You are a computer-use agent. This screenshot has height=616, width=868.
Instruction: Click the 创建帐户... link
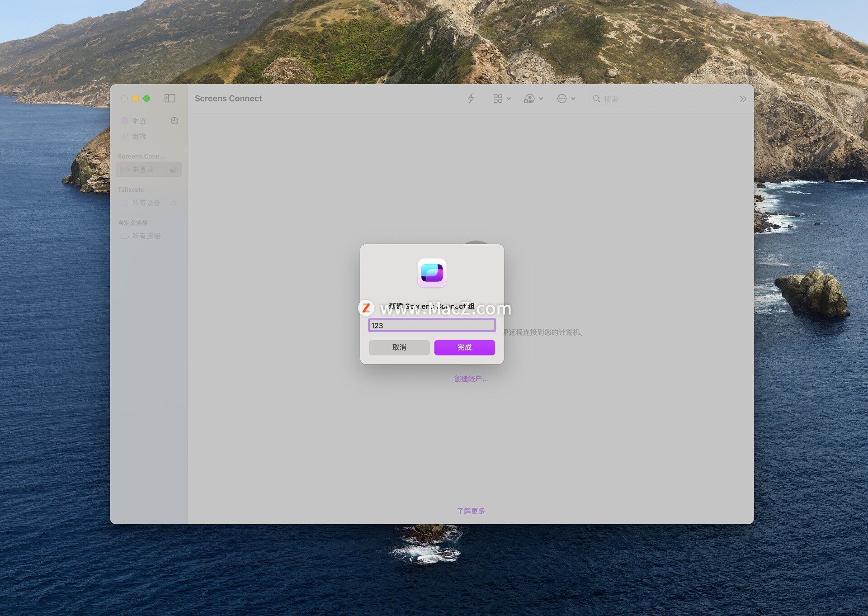[x=471, y=379]
